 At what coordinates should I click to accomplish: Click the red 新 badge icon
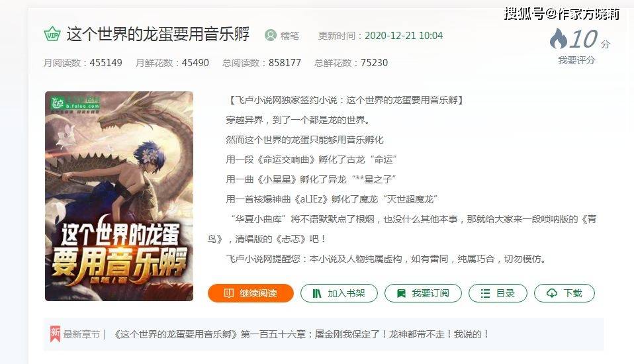click(x=55, y=334)
